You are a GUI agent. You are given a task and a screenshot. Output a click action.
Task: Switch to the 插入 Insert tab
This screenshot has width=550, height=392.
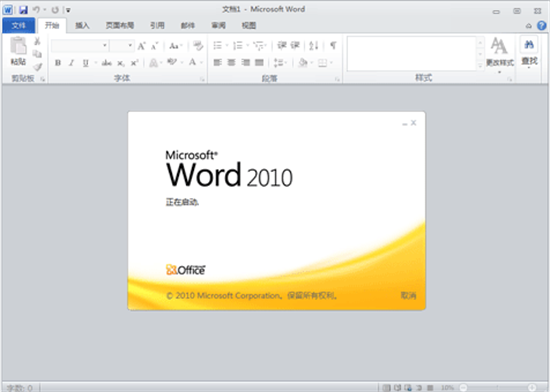[82, 25]
